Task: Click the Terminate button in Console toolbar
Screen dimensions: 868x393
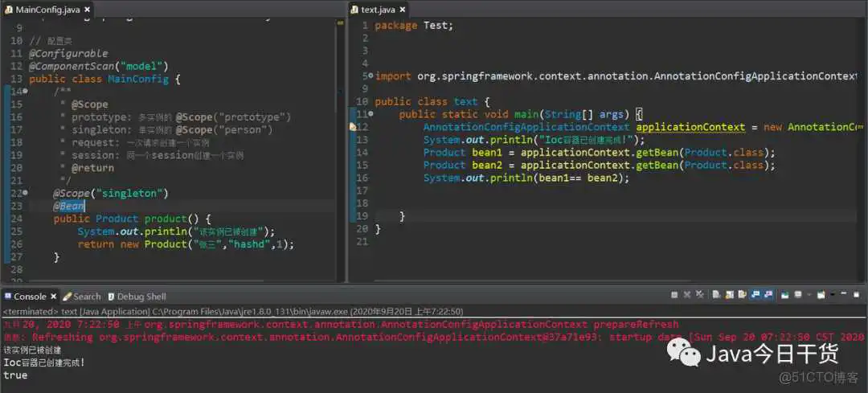Action: pos(674,295)
